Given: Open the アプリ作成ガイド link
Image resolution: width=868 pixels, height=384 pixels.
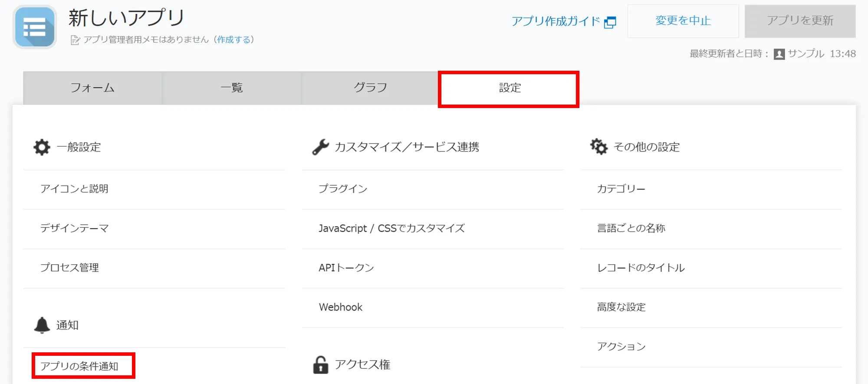Looking at the screenshot, I should pyautogui.click(x=556, y=21).
